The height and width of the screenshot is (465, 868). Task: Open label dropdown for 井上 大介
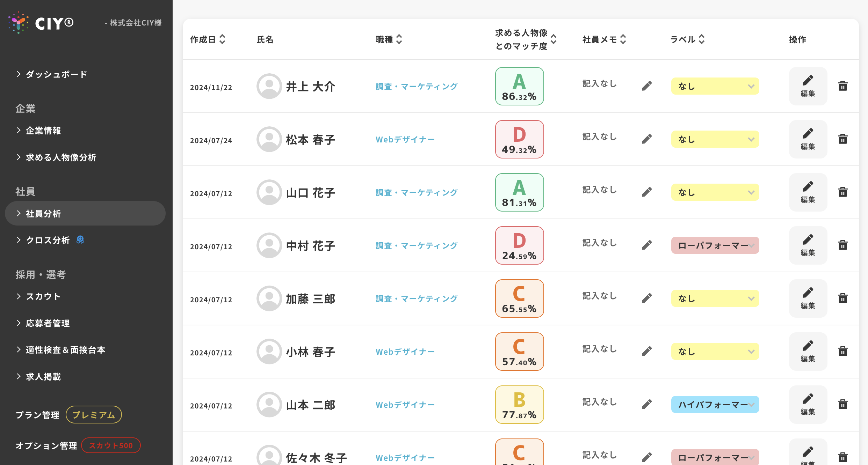(715, 86)
